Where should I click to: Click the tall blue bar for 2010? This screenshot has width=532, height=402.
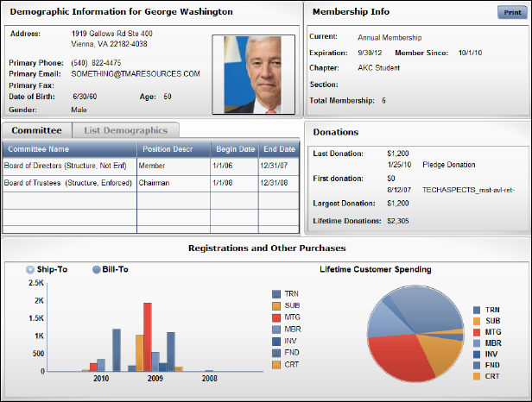coord(117,349)
